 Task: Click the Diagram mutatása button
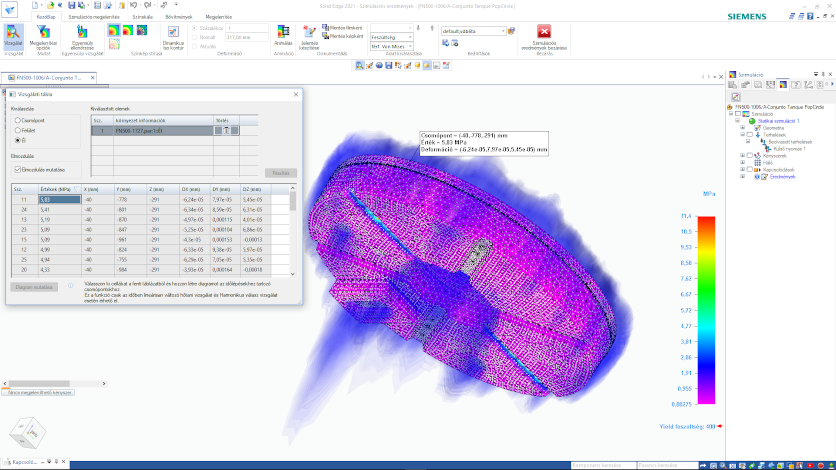click(x=34, y=287)
